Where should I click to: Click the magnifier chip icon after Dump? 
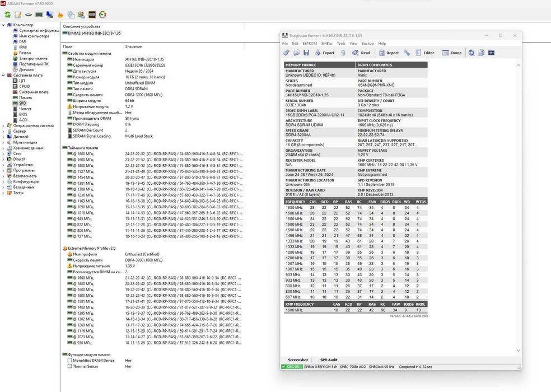pyautogui.click(x=471, y=53)
